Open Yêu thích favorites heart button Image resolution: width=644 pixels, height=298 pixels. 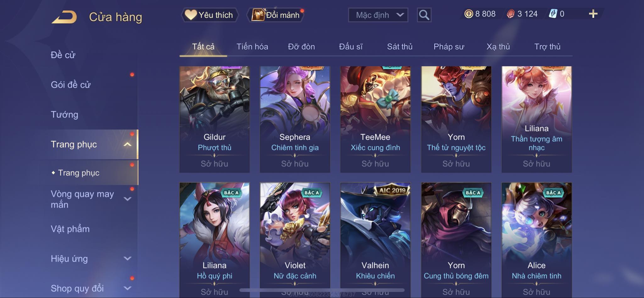pos(209,15)
